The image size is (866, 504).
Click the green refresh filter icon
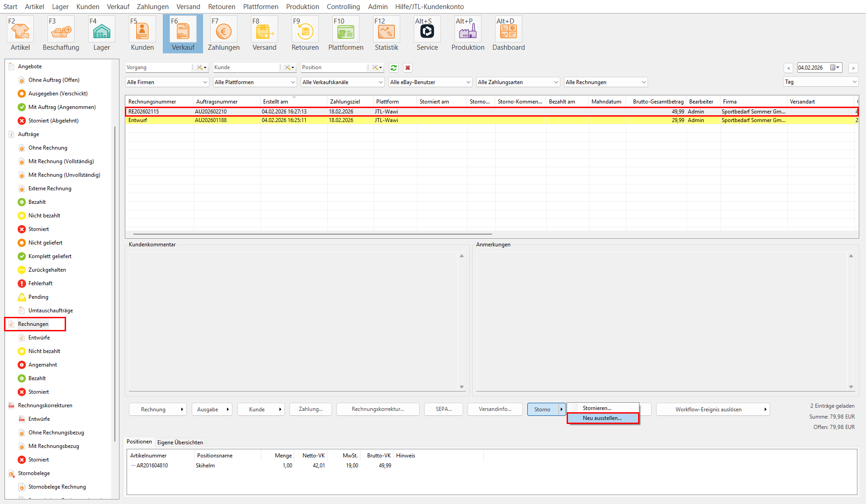(x=393, y=68)
